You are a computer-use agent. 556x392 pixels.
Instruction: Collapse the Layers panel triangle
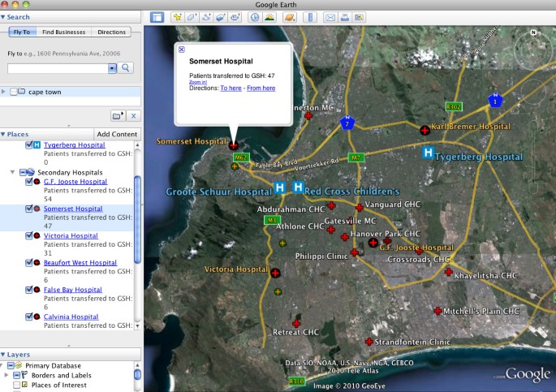2,355
